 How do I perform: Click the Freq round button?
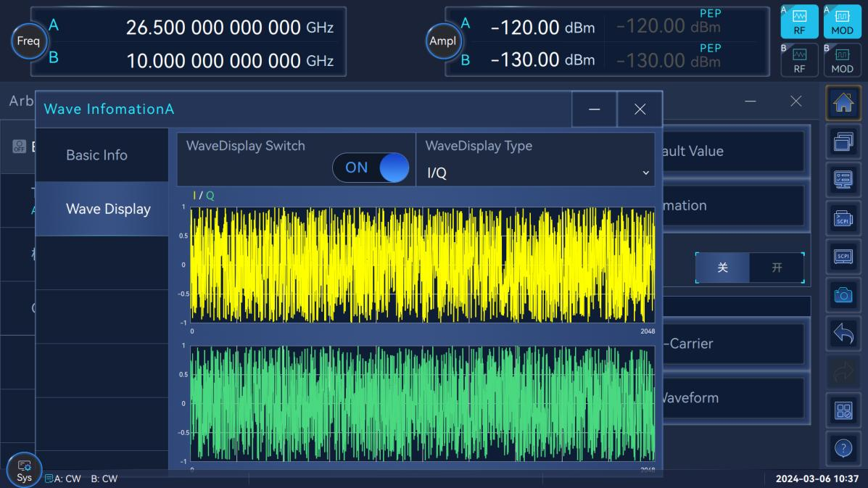[x=28, y=41]
